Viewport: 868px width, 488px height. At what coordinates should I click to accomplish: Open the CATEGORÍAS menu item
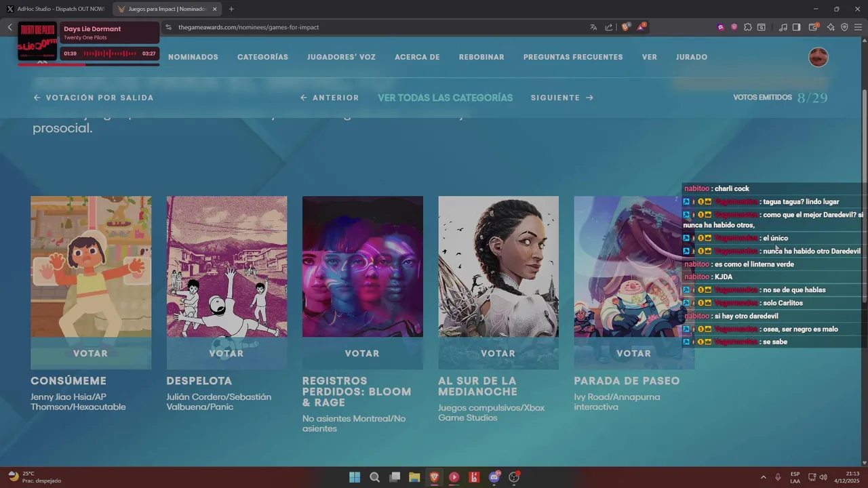coord(262,57)
